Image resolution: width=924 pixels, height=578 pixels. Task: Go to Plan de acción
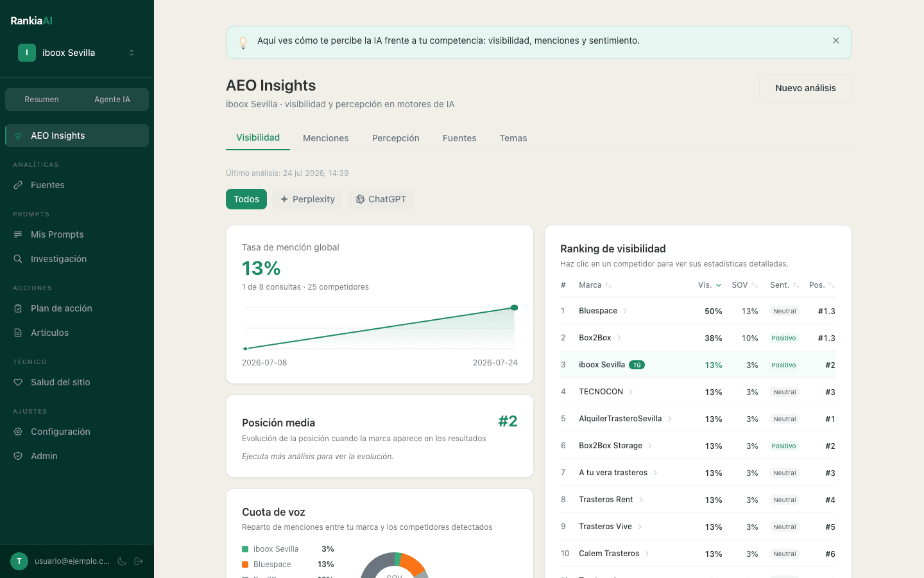77,308
